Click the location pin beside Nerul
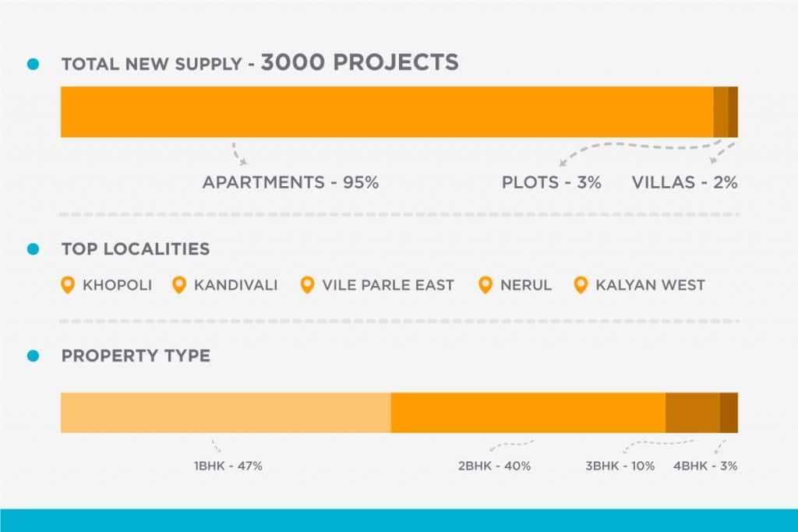The image size is (798, 532). click(x=486, y=285)
